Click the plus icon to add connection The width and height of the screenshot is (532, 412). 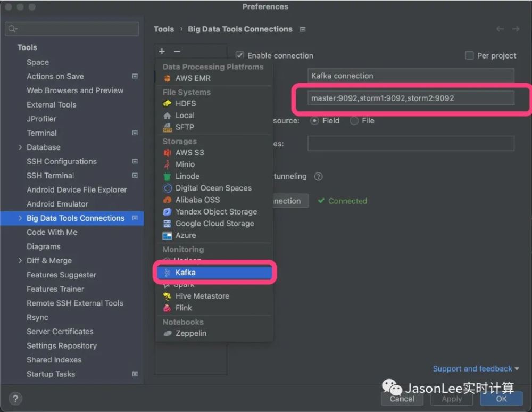[162, 51]
